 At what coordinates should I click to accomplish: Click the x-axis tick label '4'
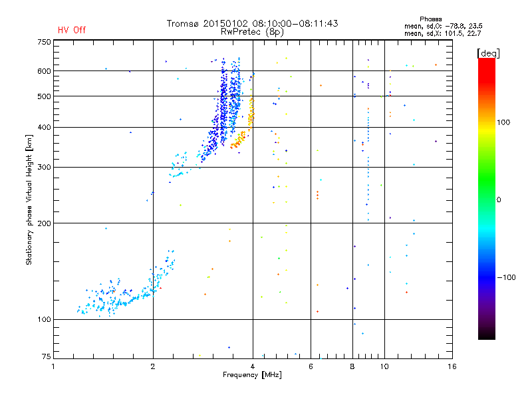point(253,366)
